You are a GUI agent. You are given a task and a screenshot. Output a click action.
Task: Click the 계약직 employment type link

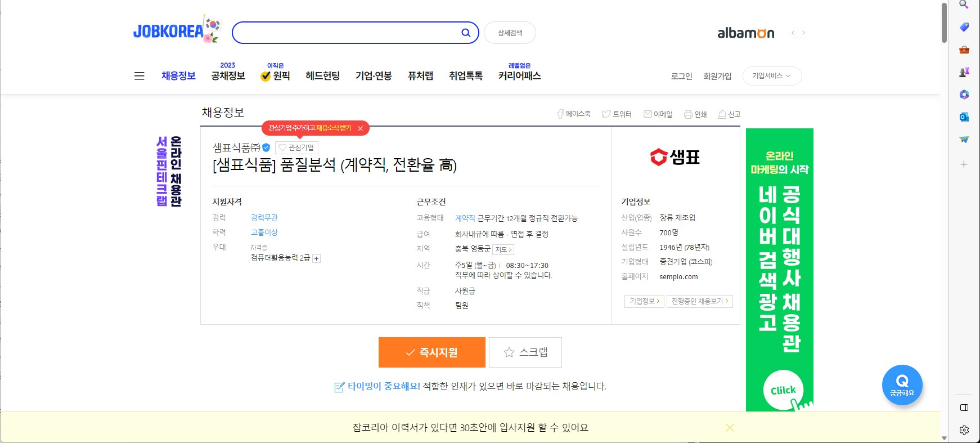point(465,218)
